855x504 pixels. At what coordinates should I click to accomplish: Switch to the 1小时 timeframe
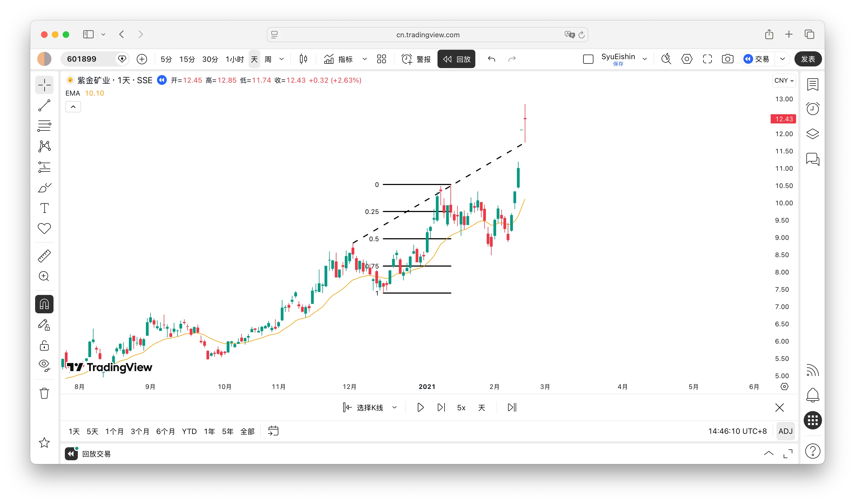click(234, 59)
